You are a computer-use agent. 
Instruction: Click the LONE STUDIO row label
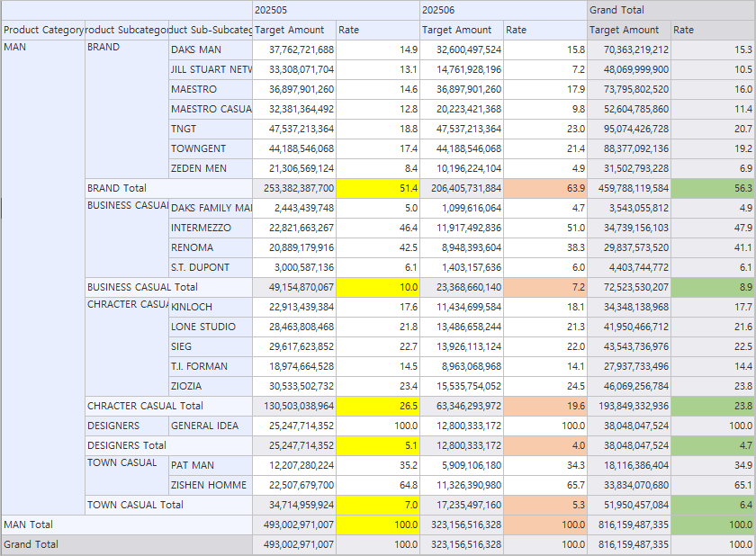211,327
